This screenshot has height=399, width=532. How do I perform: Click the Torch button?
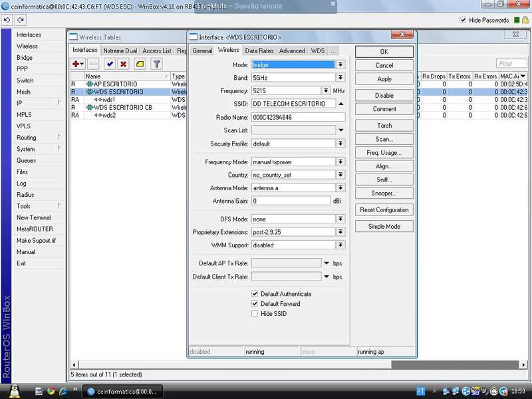pos(384,126)
